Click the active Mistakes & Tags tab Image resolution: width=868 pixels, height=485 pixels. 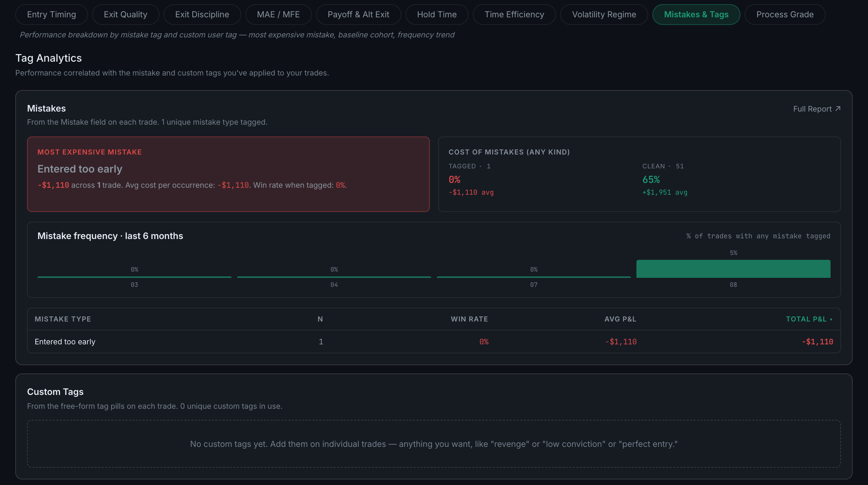696,15
